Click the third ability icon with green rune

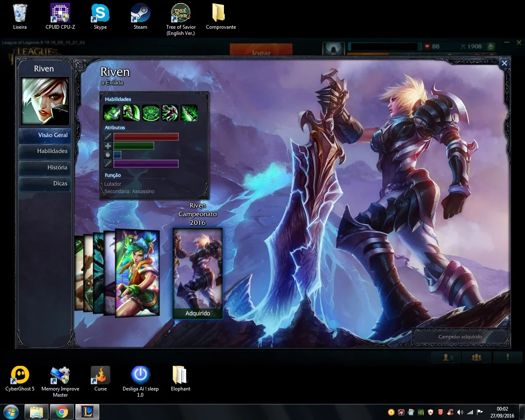tap(151, 113)
